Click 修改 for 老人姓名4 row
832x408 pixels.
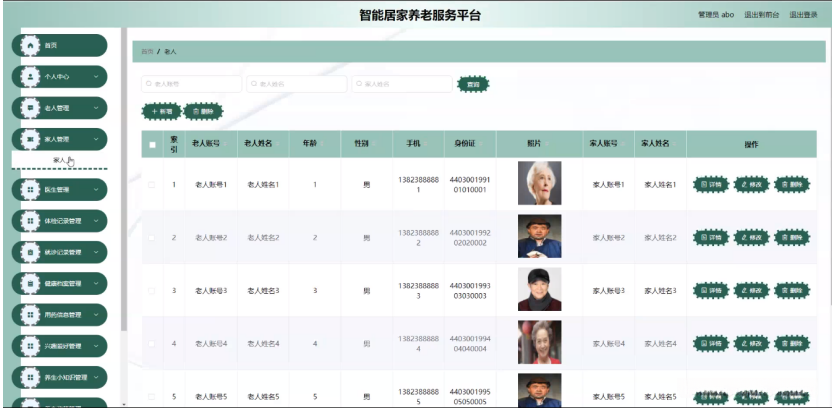(x=751, y=344)
